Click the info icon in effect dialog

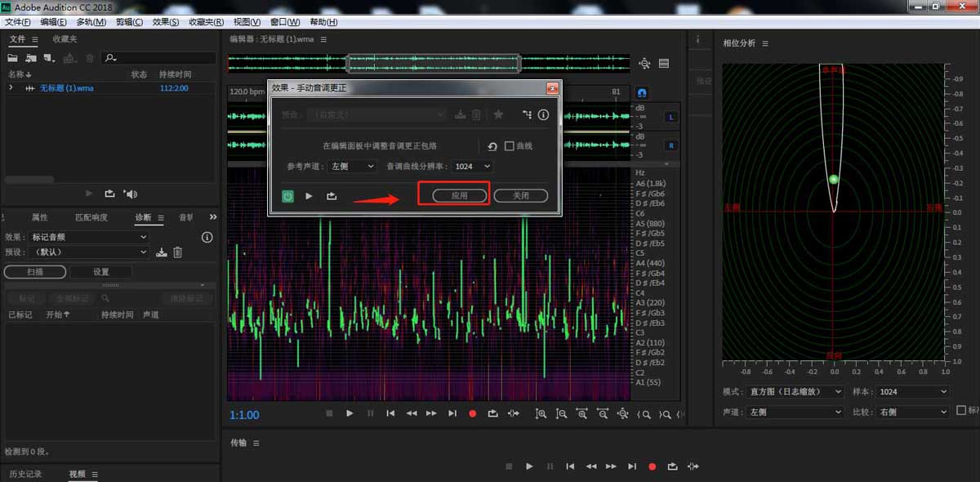point(543,115)
